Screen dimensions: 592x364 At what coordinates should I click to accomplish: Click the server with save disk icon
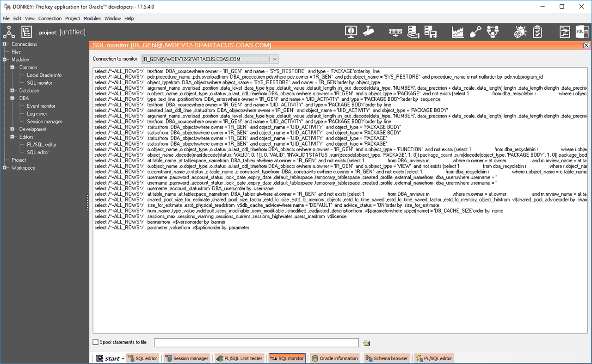[x=431, y=31]
